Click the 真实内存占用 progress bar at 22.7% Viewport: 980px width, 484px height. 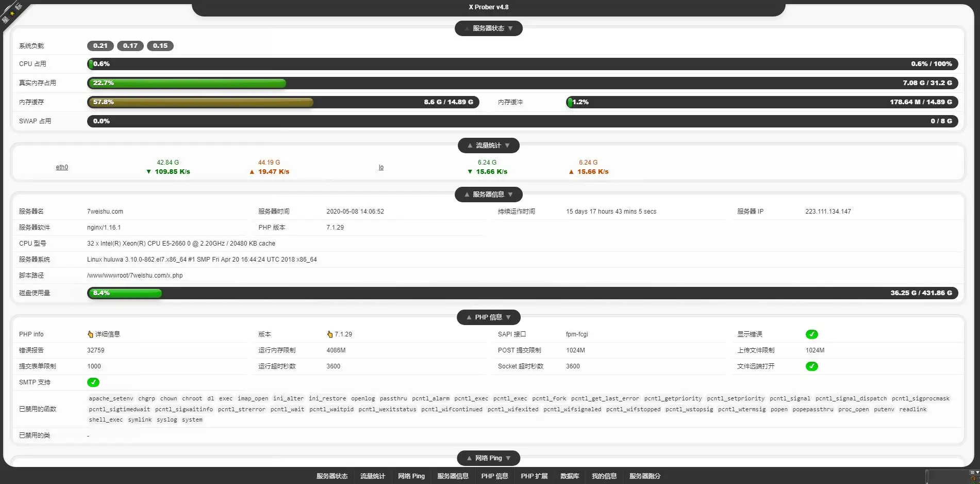coord(523,83)
